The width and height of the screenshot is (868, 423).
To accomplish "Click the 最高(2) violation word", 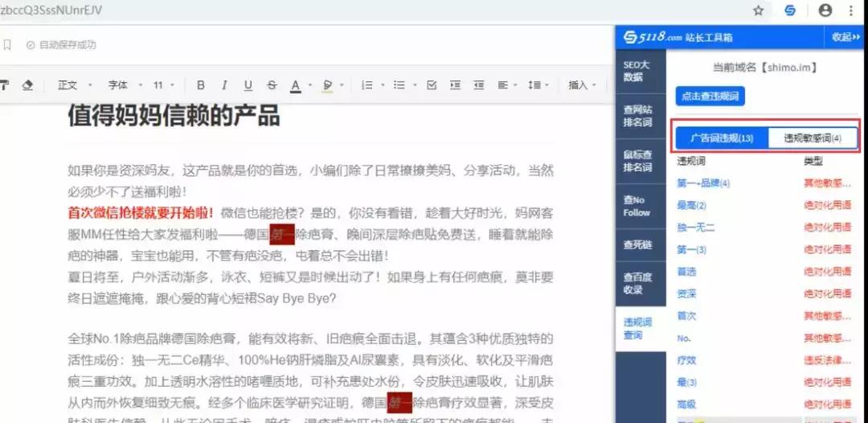I will coord(692,205).
